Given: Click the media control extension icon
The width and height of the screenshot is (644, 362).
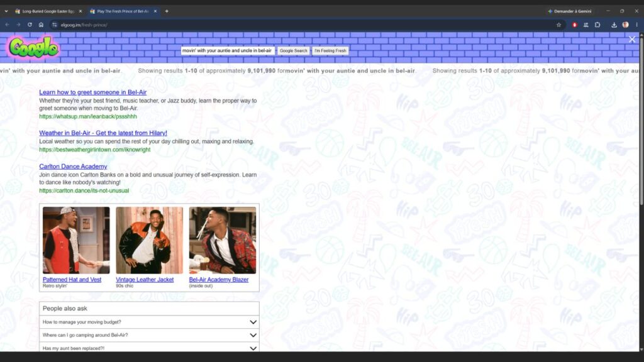Looking at the screenshot, I should click(x=586, y=25).
